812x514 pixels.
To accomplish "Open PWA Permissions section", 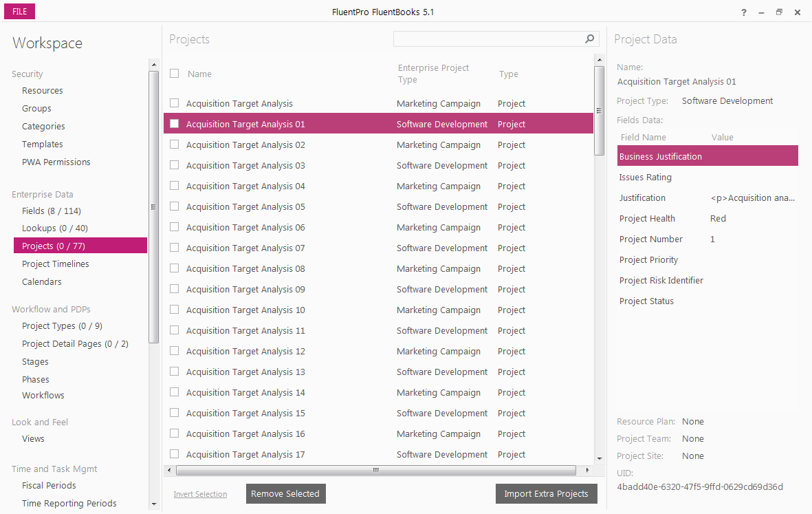I will (x=56, y=162).
